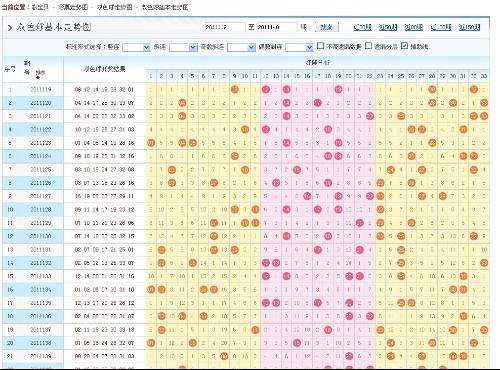Viewport: 500px width, 370px height.
Task: Click red ball 15 in issue 2011125 row
Action: [x=297, y=170]
